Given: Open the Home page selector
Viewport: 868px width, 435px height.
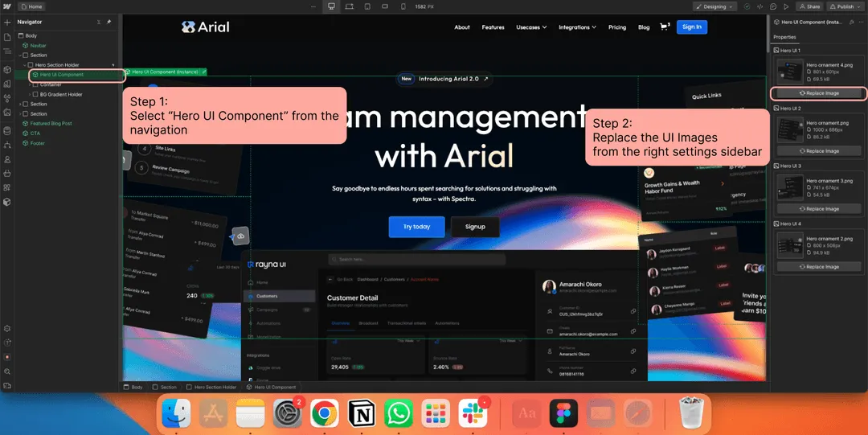Looking at the screenshot, I should (31, 6).
